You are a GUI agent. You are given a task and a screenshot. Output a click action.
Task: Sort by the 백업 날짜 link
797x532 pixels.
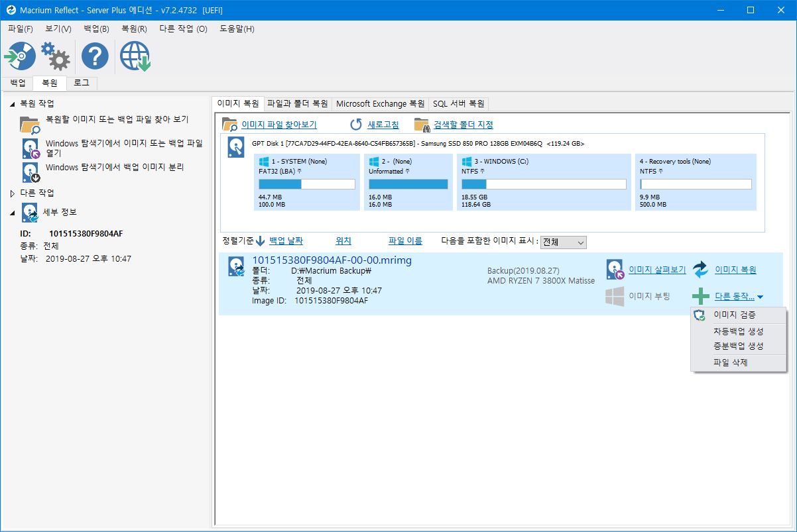click(286, 241)
